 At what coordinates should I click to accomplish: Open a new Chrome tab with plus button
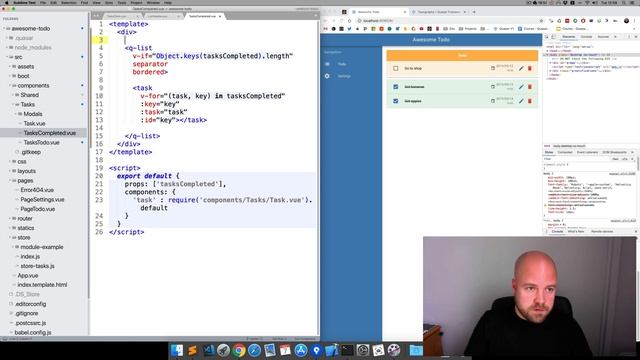click(x=474, y=12)
